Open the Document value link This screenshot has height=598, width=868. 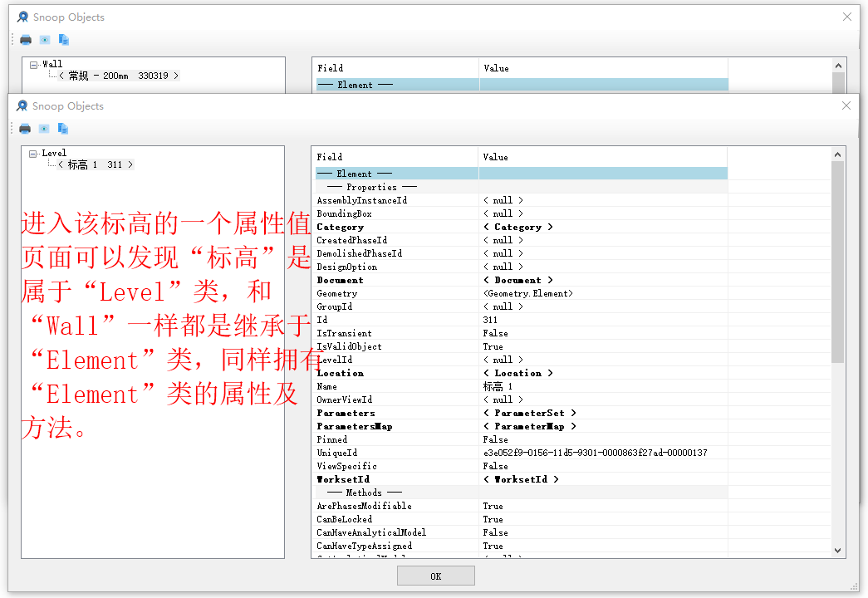coord(518,280)
